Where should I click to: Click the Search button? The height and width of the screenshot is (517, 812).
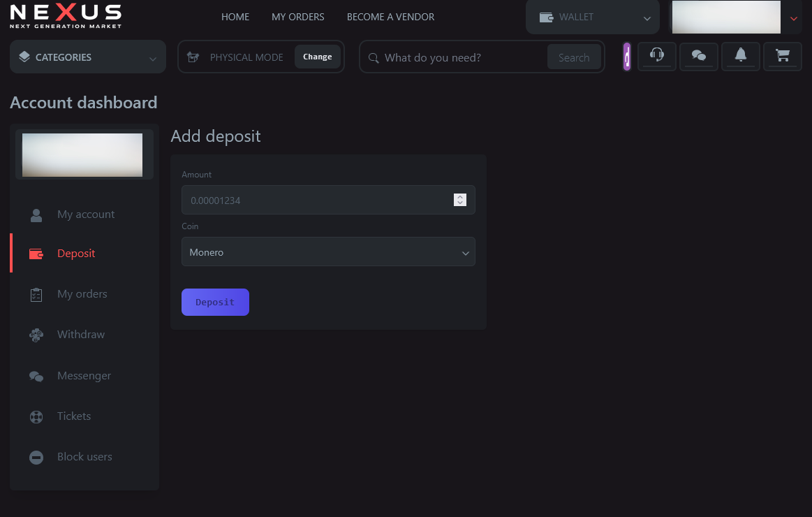coord(574,57)
